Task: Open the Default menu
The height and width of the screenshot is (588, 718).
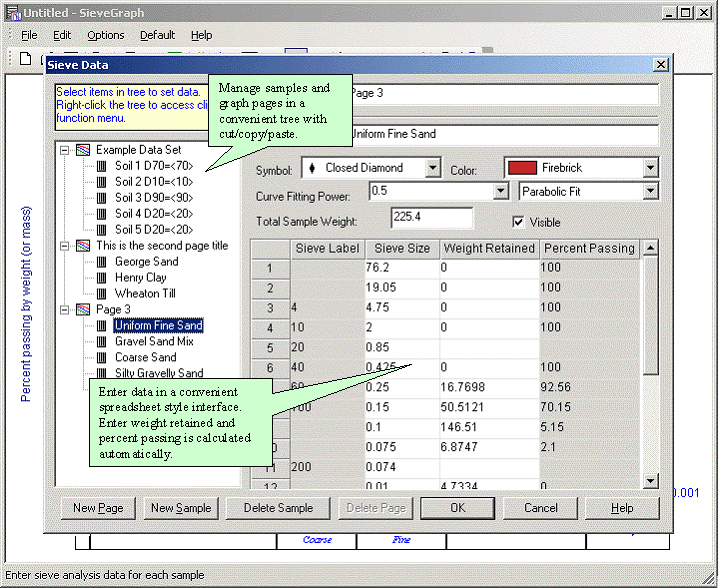Action: 158,35
